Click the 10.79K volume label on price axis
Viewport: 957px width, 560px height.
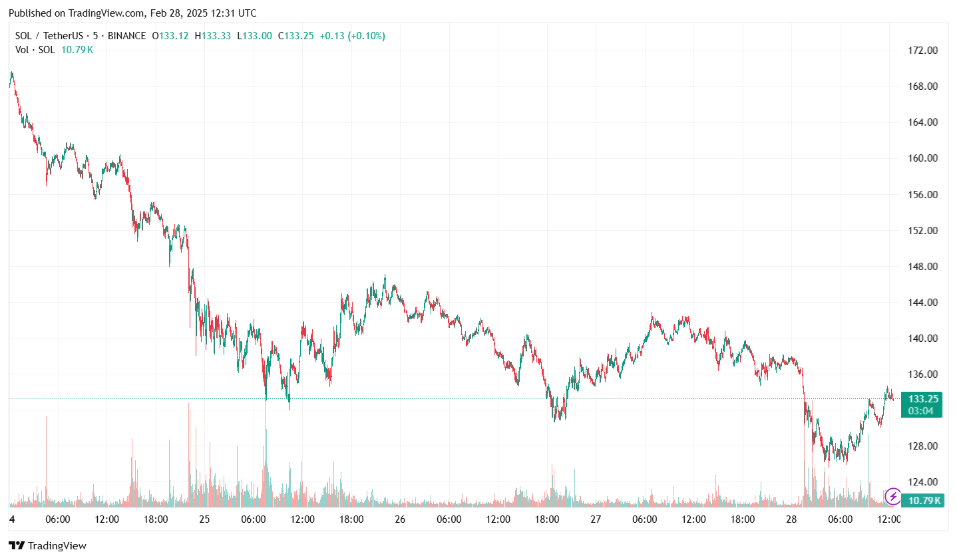[x=924, y=500]
